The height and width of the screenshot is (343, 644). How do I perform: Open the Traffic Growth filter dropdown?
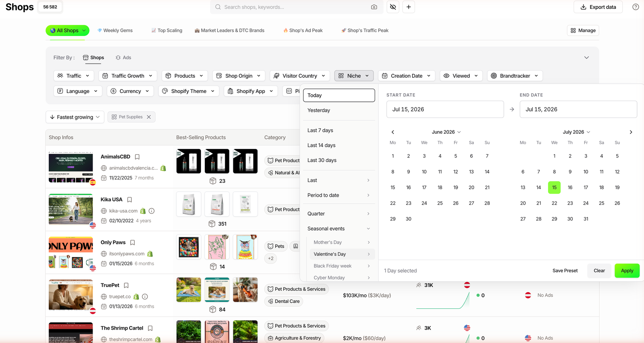(x=127, y=76)
